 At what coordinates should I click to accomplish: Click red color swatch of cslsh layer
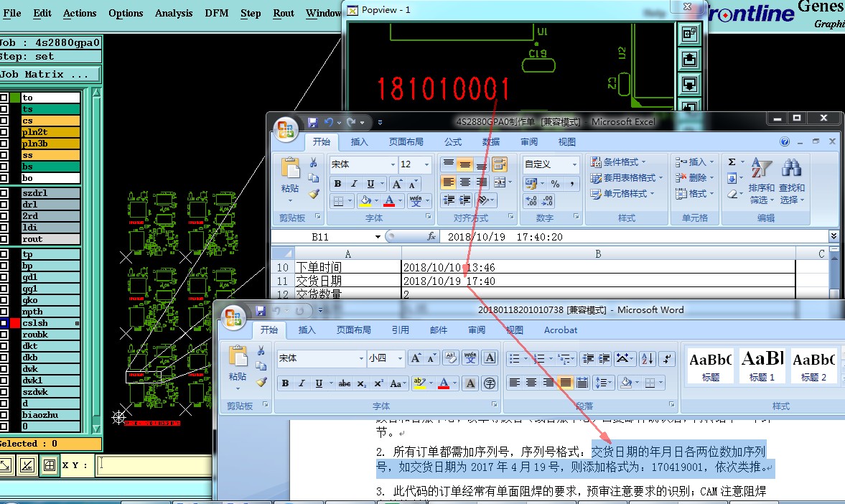tap(14, 323)
